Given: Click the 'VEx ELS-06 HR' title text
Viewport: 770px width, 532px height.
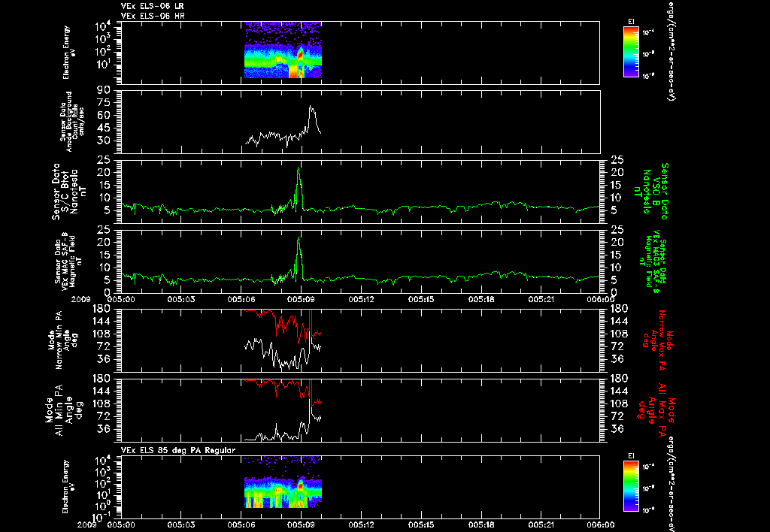Looking at the screenshot, I should pyautogui.click(x=152, y=16).
